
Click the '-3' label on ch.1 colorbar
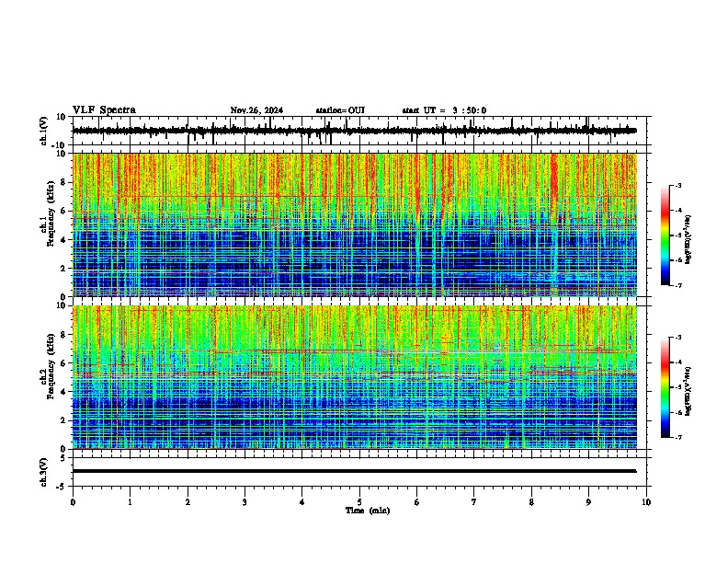(677, 185)
